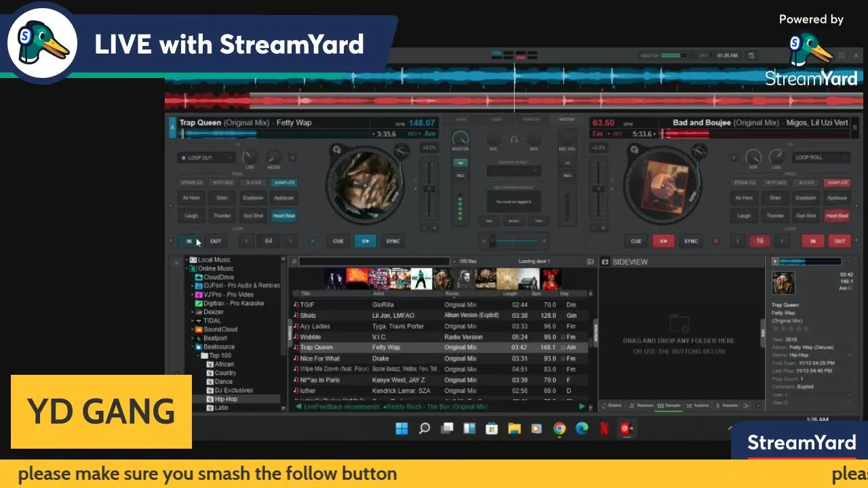Viewport: 868px width, 488px height.
Task: Collapse the Online Music tree node
Action: (x=186, y=268)
